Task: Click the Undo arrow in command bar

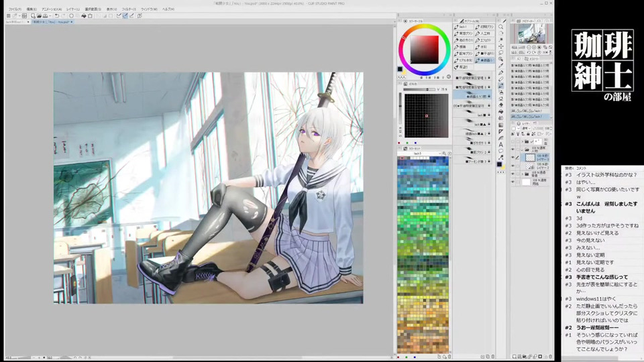Action: click(56, 15)
